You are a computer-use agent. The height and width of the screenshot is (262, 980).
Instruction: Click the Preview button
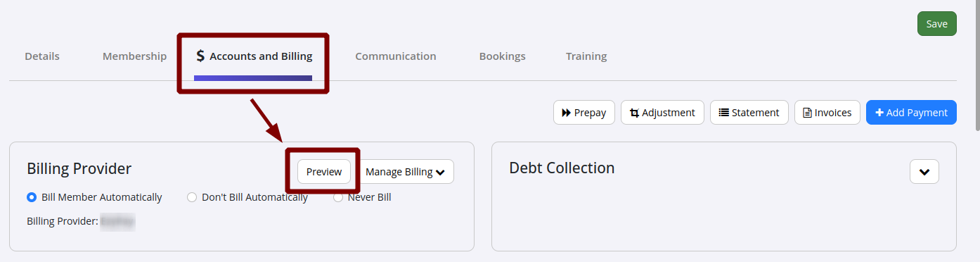point(324,172)
